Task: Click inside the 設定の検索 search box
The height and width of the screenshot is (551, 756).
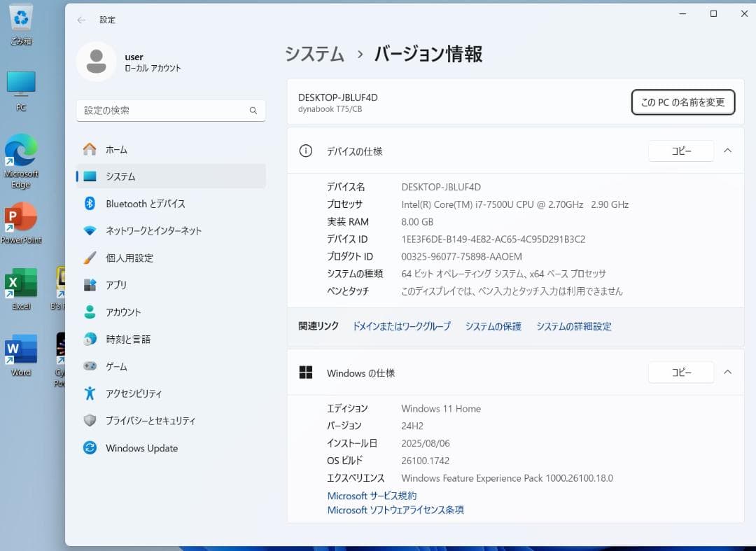Action: (170, 111)
